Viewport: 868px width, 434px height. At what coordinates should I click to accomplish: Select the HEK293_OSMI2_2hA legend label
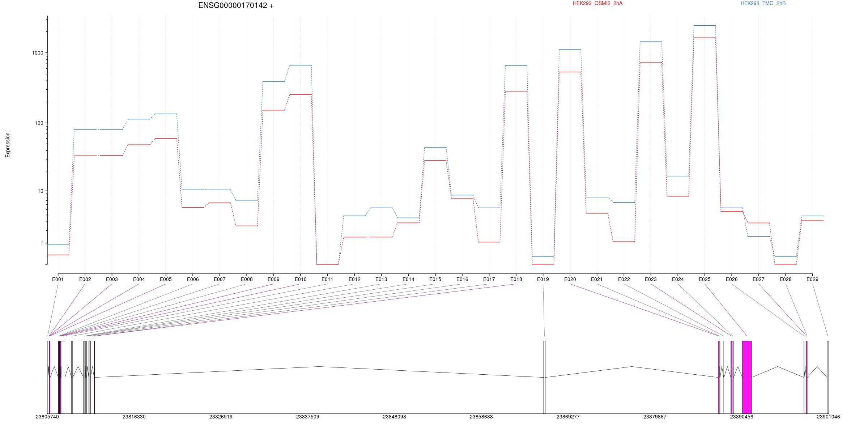[597, 3]
